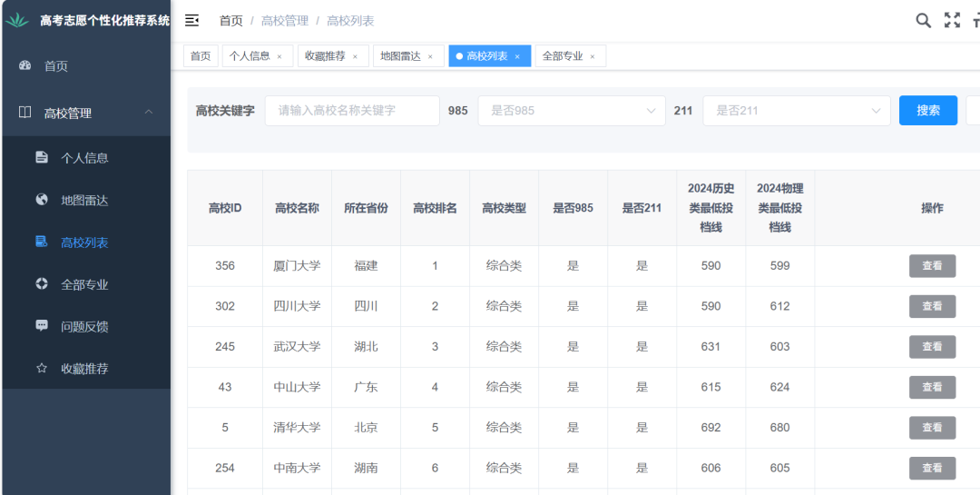Close the 全部专业 tab
This screenshot has width=980, height=495.
pyautogui.click(x=593, y=56)
